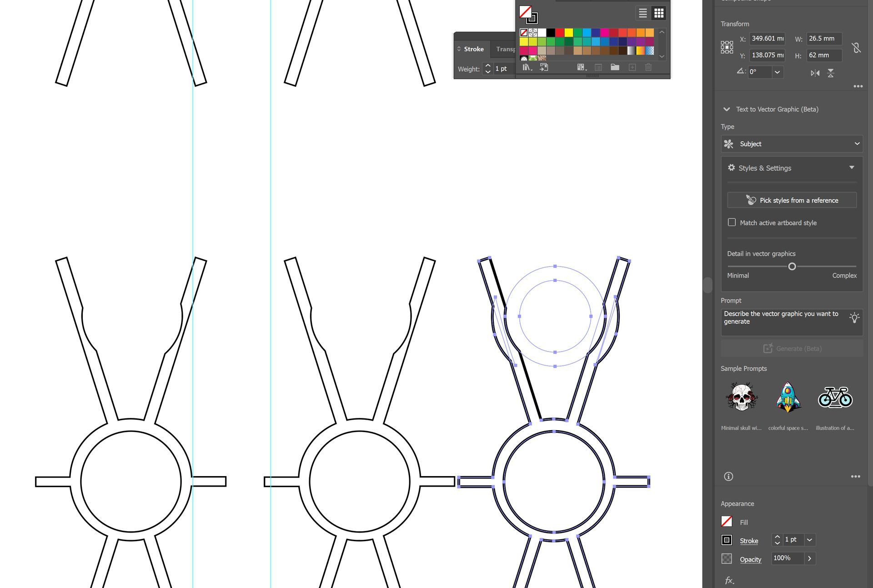Open the rotation angle dropdown
The width and height of the screenshot is (873, 588).
point(777,72)
